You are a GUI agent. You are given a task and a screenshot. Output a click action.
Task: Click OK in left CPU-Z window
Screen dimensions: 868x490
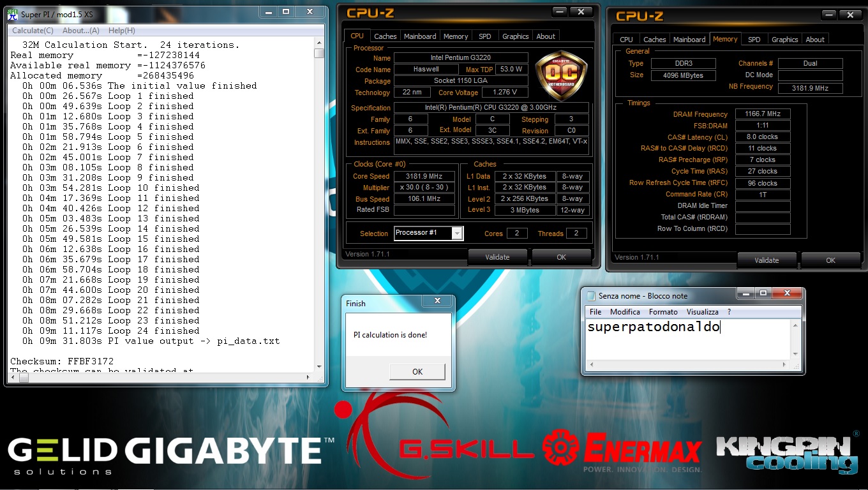pos(561,257)
